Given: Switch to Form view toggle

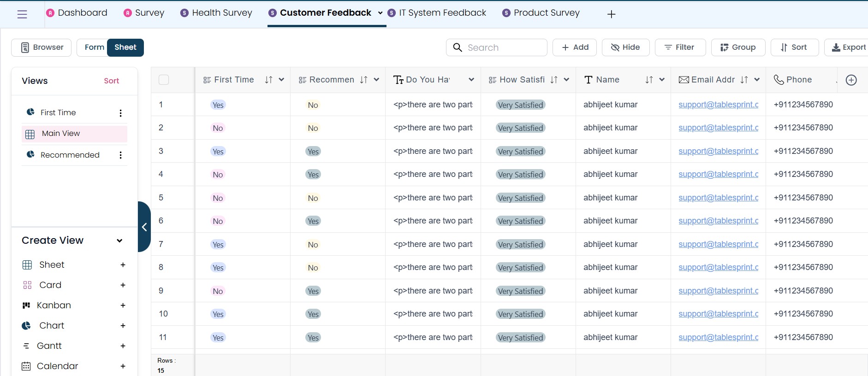Looking at the screenshot, I should (x=94, y=47).
